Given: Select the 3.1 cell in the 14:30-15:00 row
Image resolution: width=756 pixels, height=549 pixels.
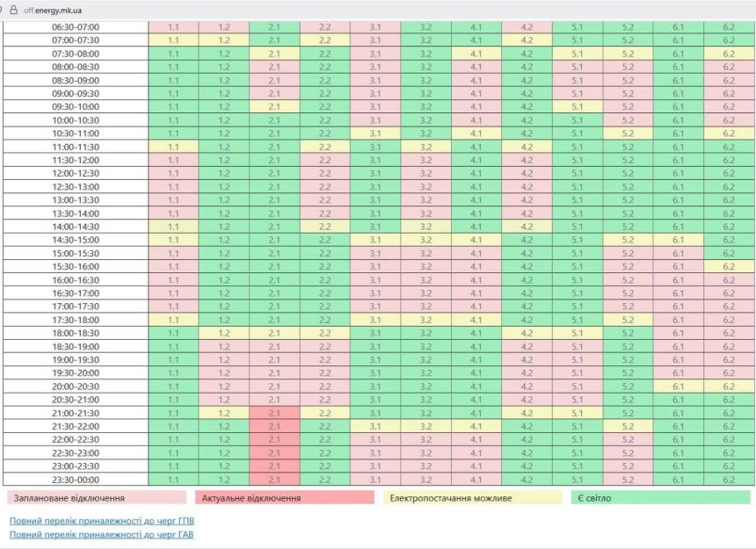Looking at the screenshot, I should 375,240.
